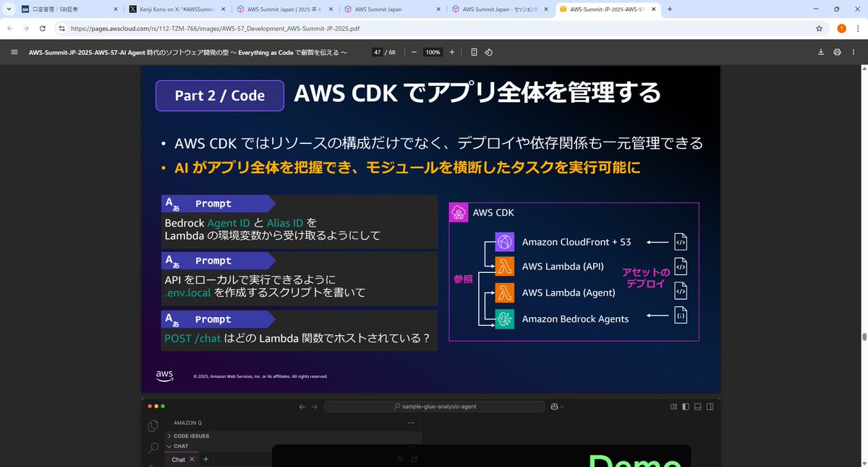Bookmark this page with the star
Image resolution: width=868 pixels, height=467 pixels.
click(819, 28)
